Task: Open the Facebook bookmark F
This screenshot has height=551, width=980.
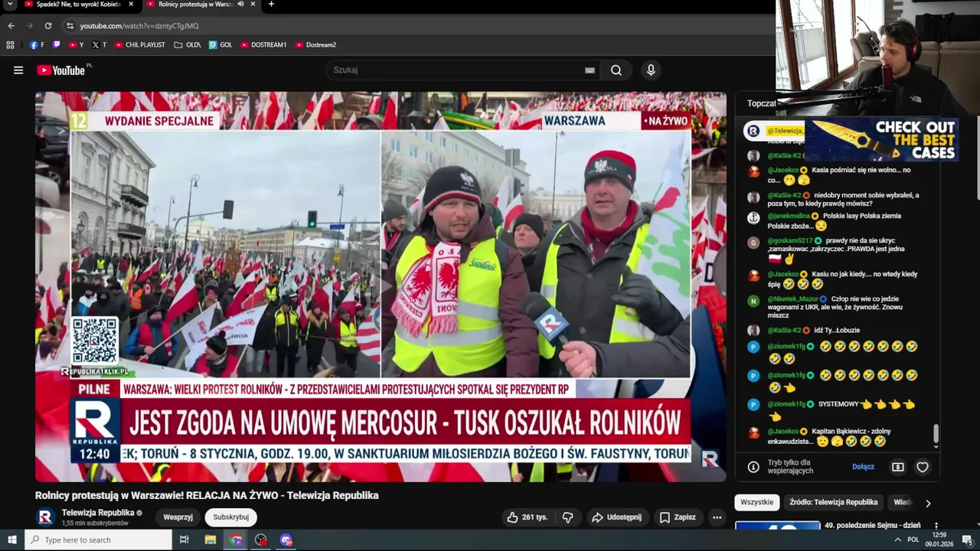Action: [x=37, y=45]
